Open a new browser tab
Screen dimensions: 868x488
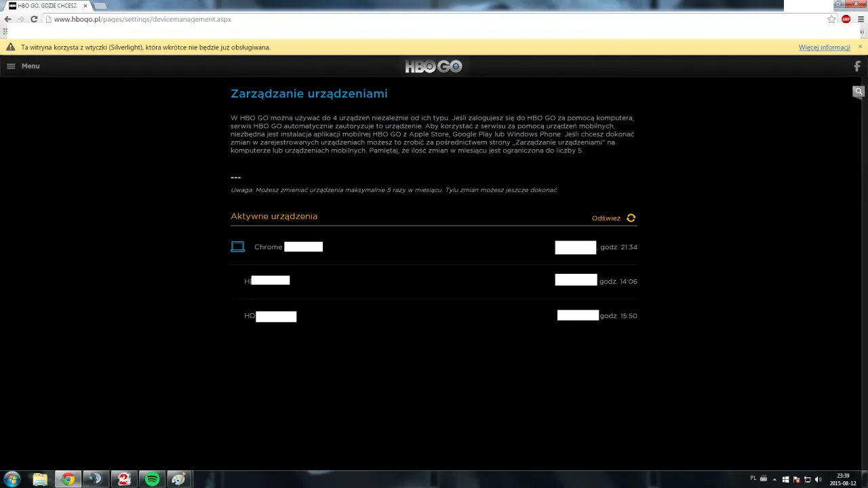tap(100, 5)
